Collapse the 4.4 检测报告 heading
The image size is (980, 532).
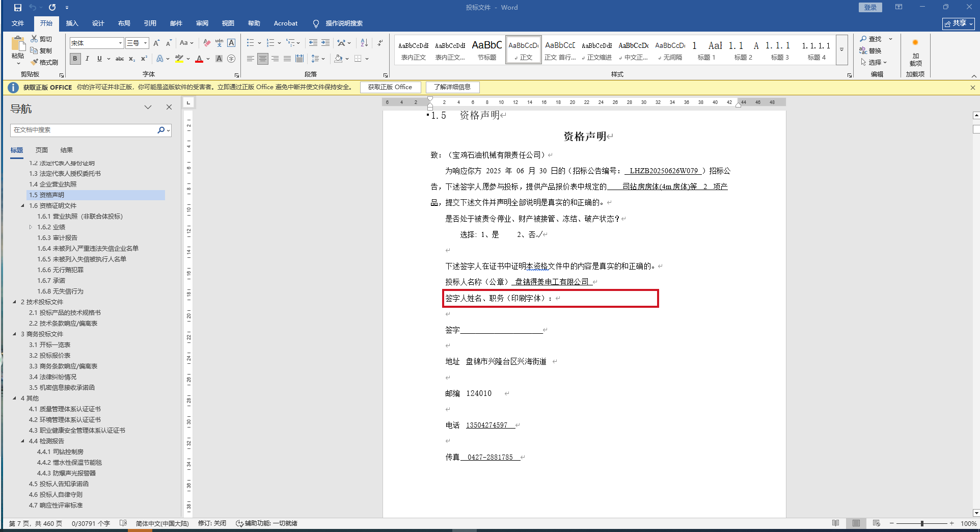point(22,441)
